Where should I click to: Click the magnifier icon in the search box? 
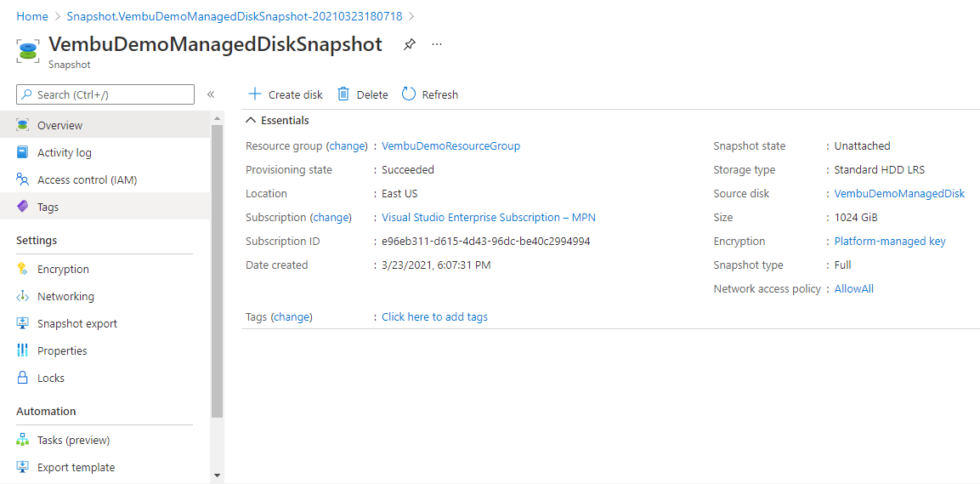[27, 94]
